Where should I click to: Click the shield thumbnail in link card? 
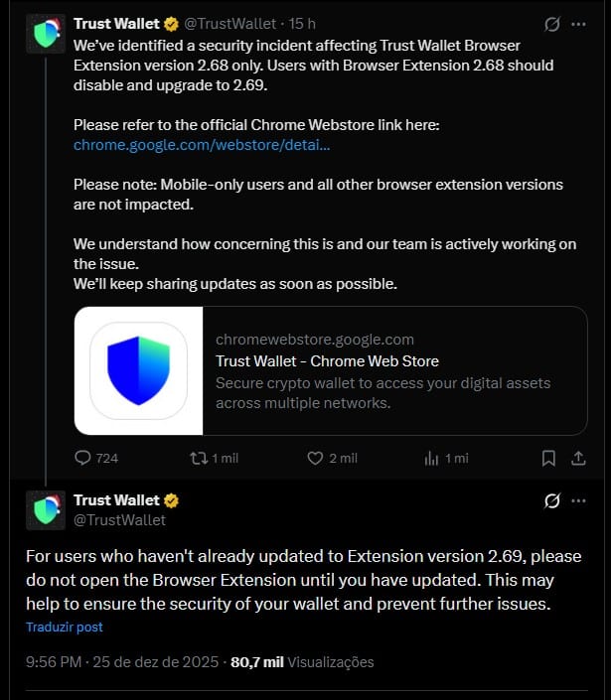[x=138, y=370]
